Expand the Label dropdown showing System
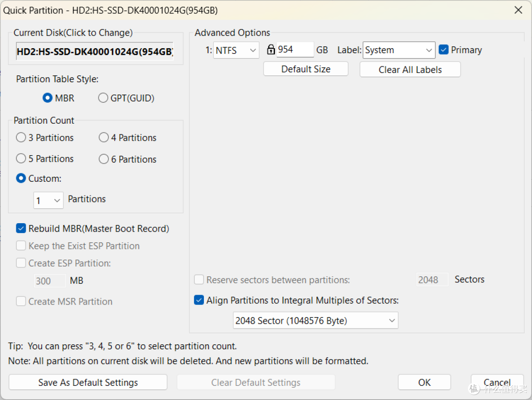This screenshot has height=400, width=532. coord(399,50)
